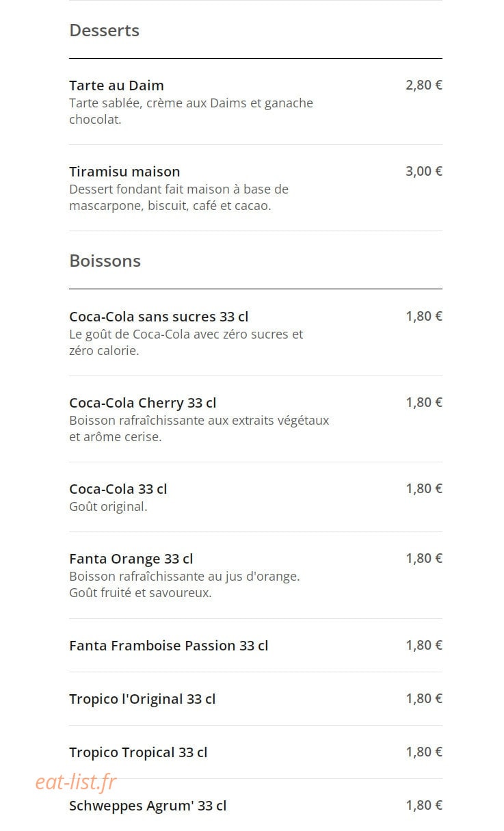This screenshot has height=831, width=504.
Task: Click the Coca-Cola Cherry 1,80 € price
Action: click(424, 403)
